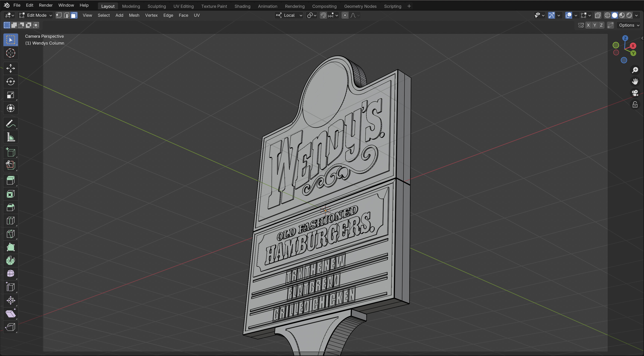Open the editor type dropdown
Image resolution: width=644 pixels, height=356 pixels.
coord(10,15)
